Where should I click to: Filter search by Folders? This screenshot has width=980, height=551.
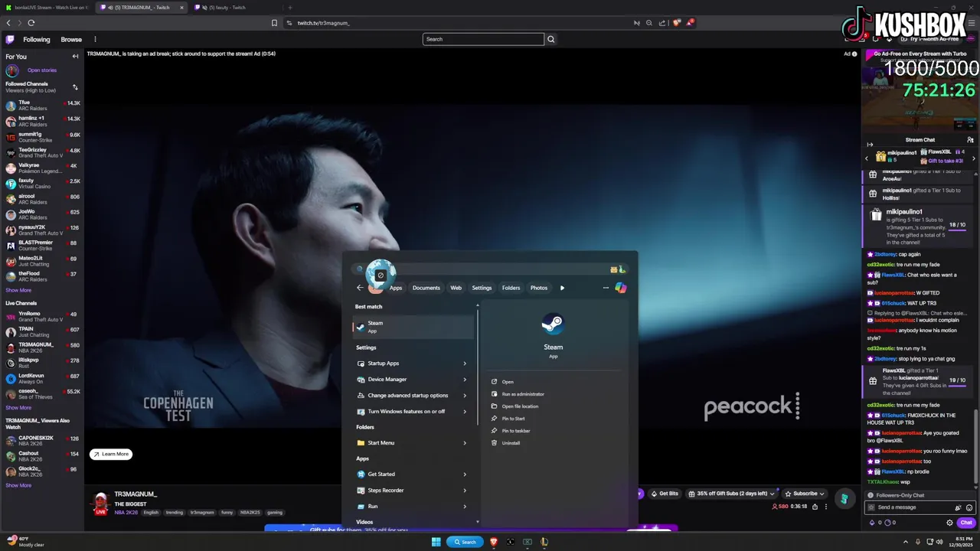(x=511, y=288)
